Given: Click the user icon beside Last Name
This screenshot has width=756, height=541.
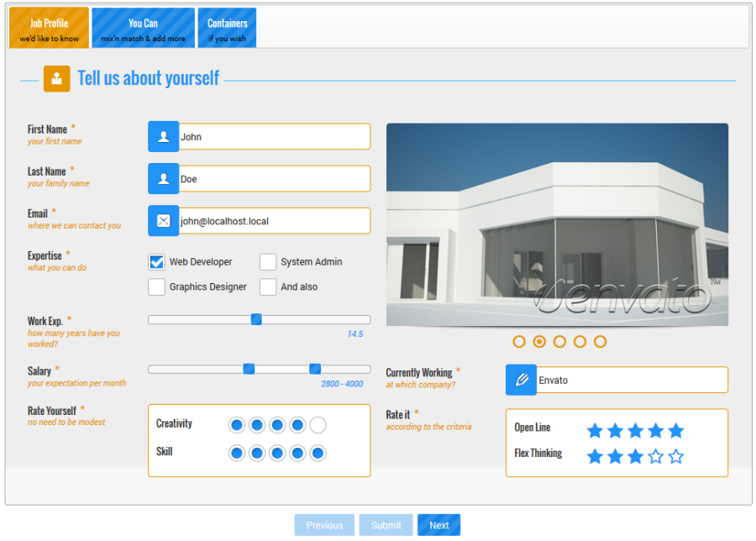Looking at the screenshot, I should click(x=163, y=179).
